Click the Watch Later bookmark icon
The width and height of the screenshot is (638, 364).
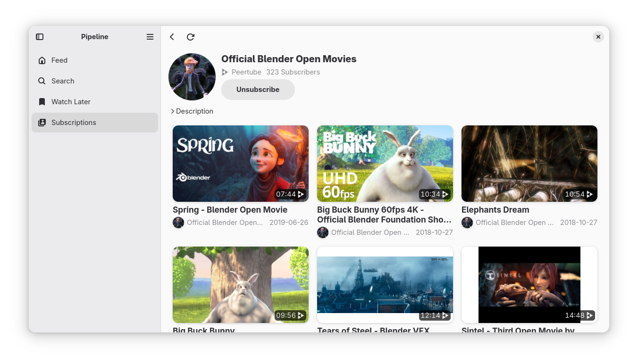(42, 102)
